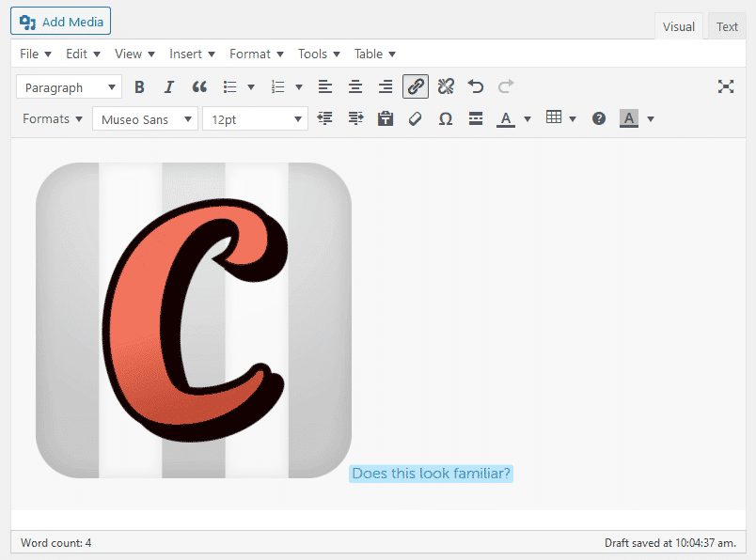Image resolution: width=756 pixels, height=560 pixels.
Task: Open the Museo Sans font family dropdown
Action: tap(145, 119)
